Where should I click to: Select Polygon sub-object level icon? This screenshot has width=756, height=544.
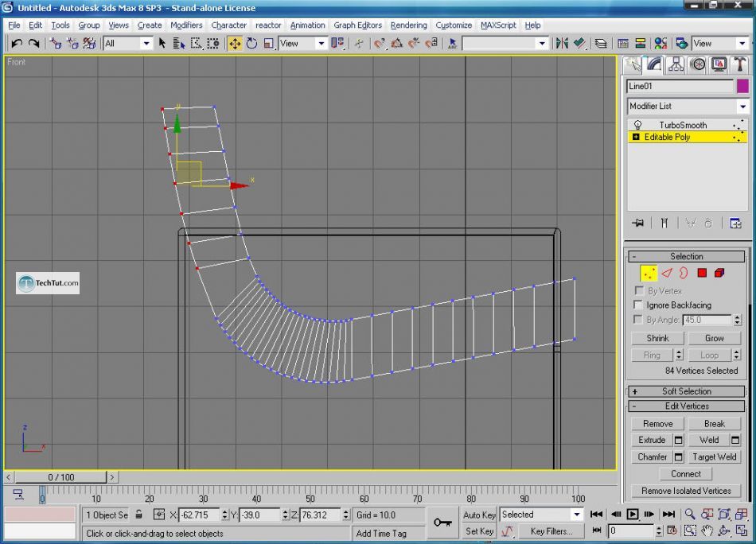(702, 274)
